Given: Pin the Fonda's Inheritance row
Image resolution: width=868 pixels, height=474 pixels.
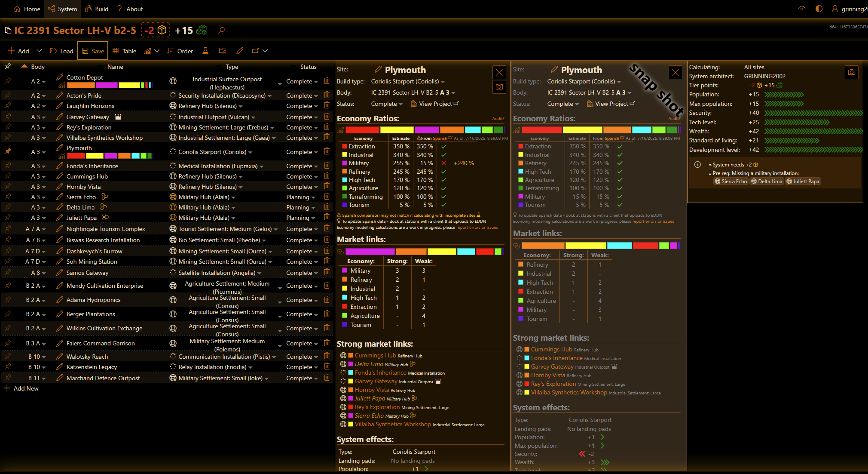Looking at the screenshot, I should coord(8,166).
